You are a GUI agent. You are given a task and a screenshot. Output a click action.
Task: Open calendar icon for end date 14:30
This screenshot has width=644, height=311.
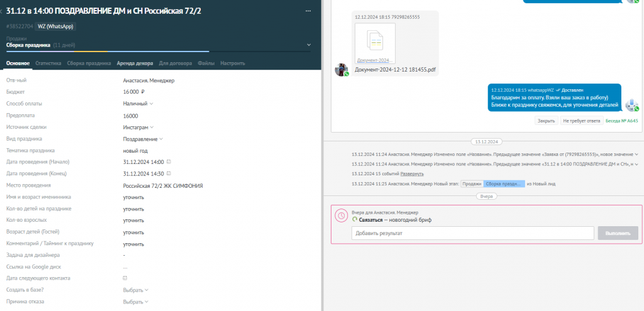click(x=169, y=173)
